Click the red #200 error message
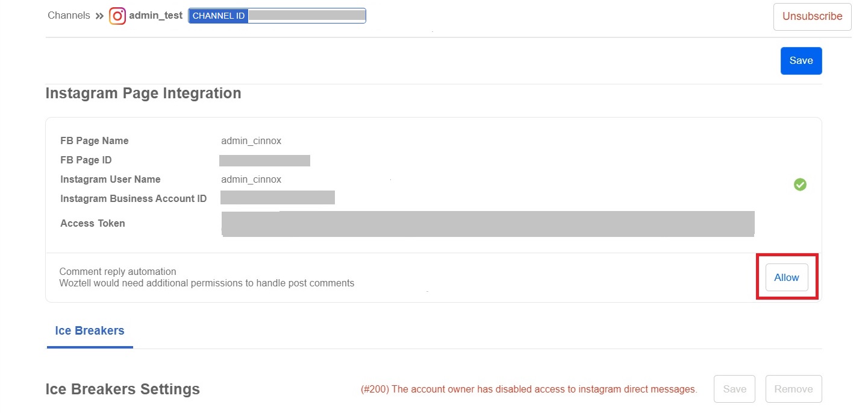 click(x=528, y=389)
